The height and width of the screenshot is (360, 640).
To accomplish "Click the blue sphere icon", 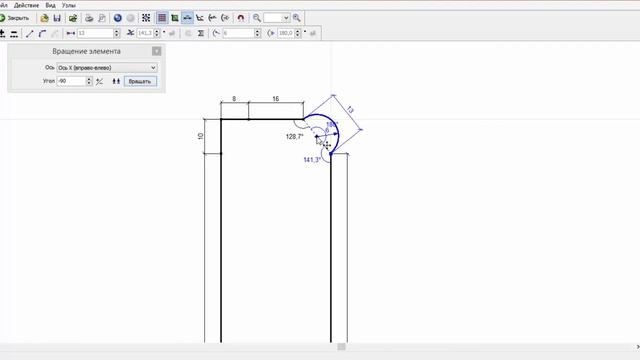I will click(118, 18).
